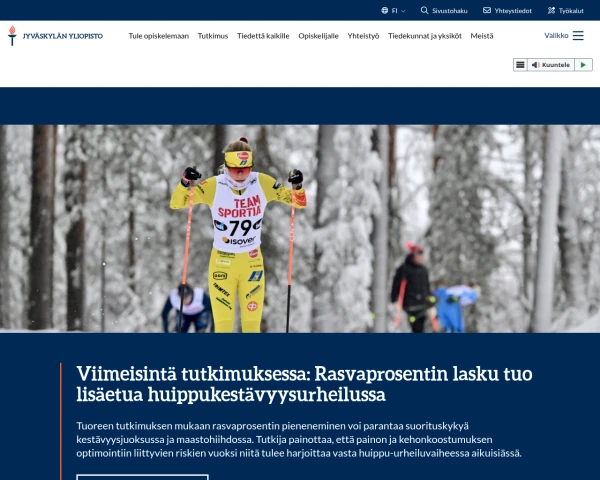Screen dimensions: 600x480
Task: Click the Sivustohaku magnifier icon
Action: (424, 10)
